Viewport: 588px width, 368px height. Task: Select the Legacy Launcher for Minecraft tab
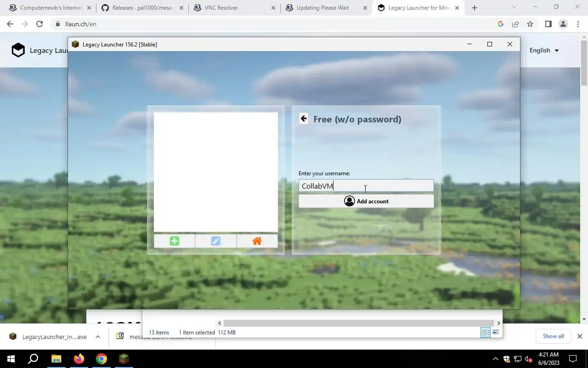(x=417, y=8)
